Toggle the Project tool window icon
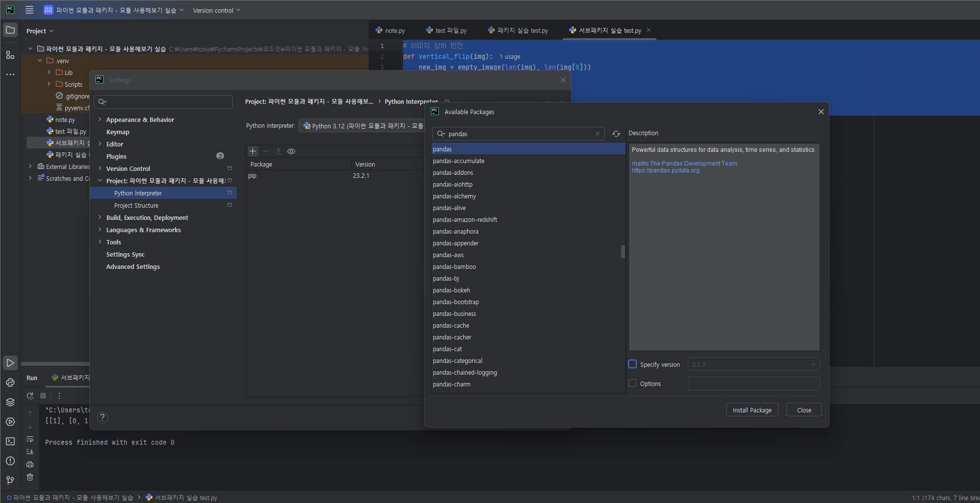This screenshot has height=503, width=980. 10,30
